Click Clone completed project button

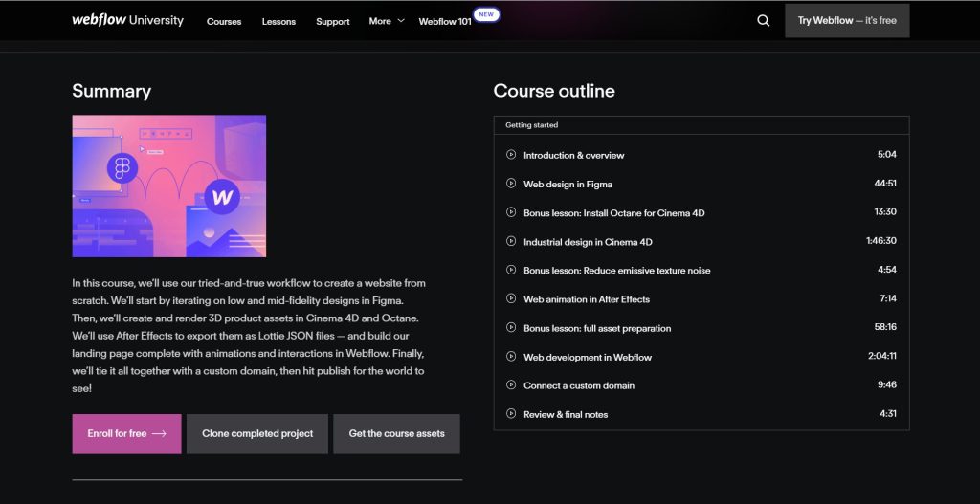pyautogui.click(x=257, y=433)
